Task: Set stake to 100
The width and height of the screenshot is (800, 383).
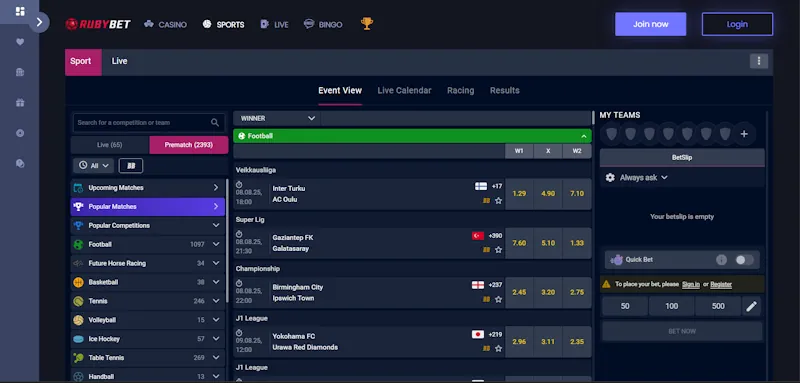Action: pyautogui.click(x=671, y=306)
